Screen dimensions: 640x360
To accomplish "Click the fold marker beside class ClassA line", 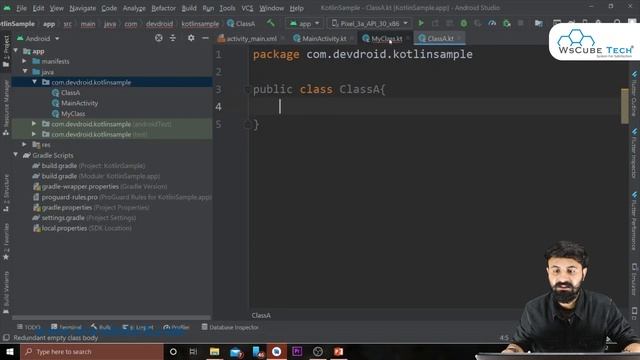I will [x=247, y=89].
